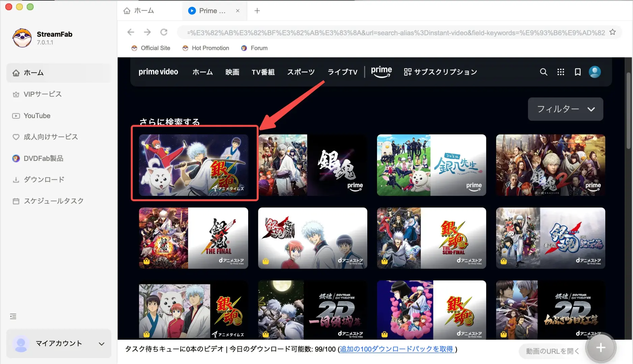Viewport: 633px width, 364px height.
Task: Open Gintama 2D 一国傾城篇 thumbnail
Action: 313,310
